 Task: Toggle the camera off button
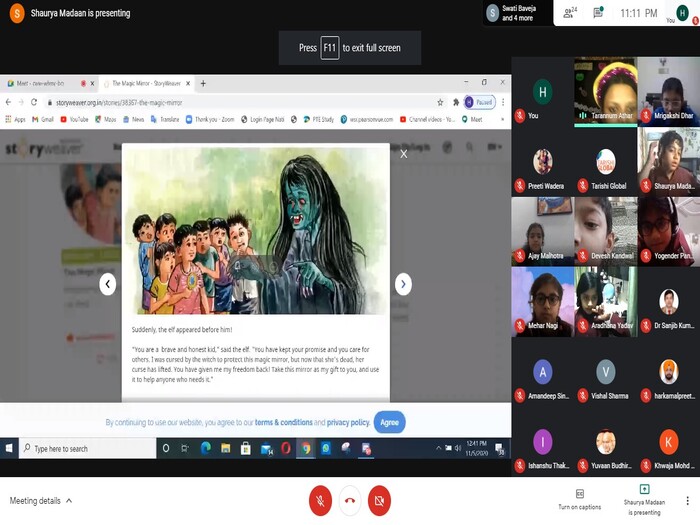379,500
